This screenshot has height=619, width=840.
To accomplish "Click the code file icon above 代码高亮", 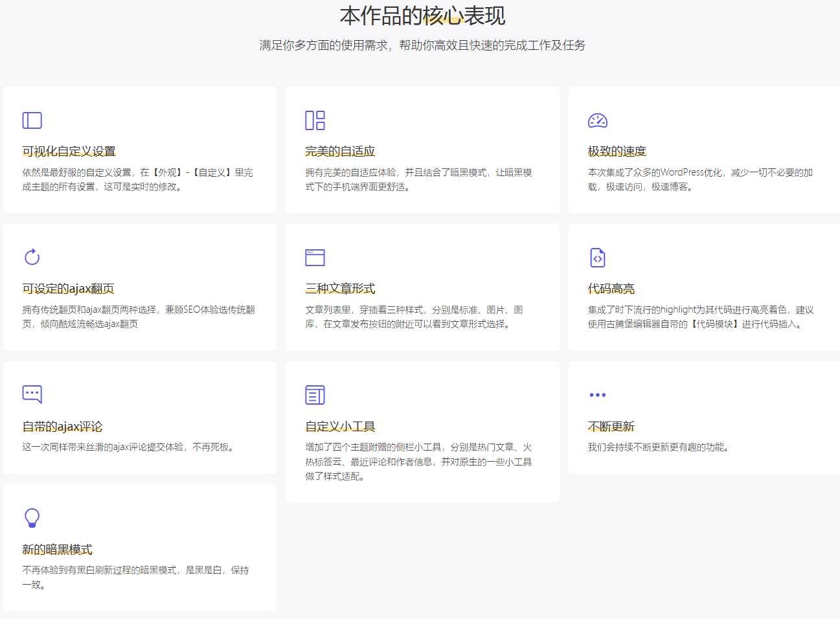I will click(x=597, y=258).
